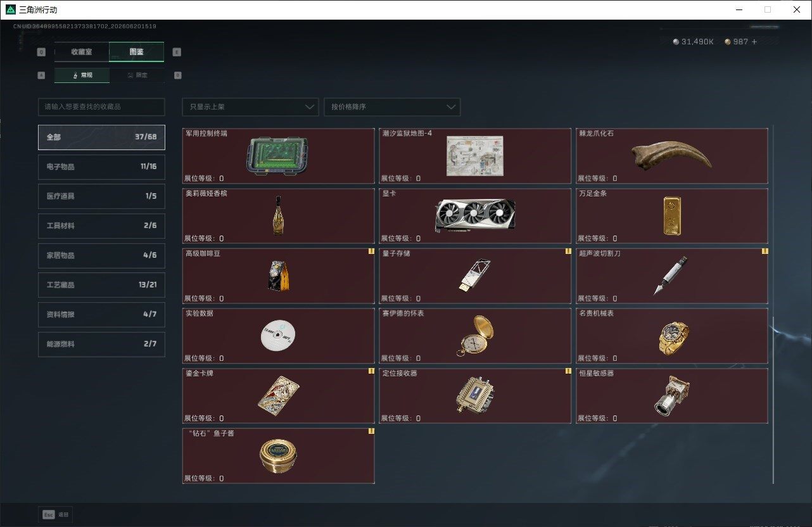Click the silver currency icon beside 31,490K
The image size is (812, 527).
pyautogui.click(x=676, y=42)
